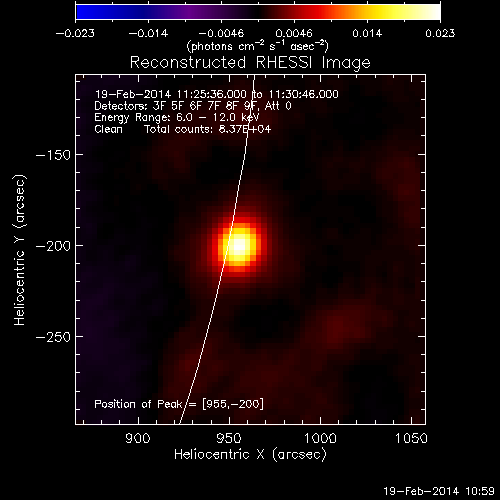
Task: Click the Heliocentric Y axis label
Action: click(20, 250)
